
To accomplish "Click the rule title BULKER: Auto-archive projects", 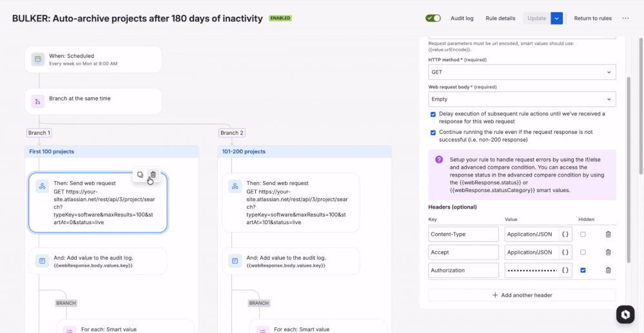I will (137, 19).
